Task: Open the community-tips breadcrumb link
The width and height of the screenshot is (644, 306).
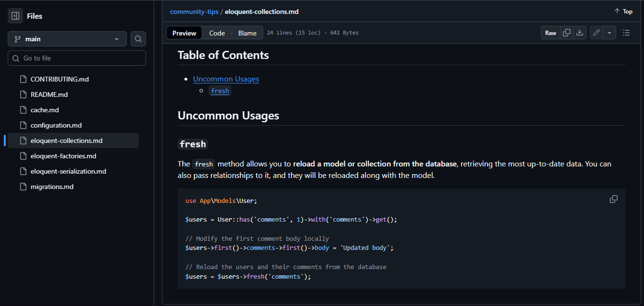Action: click(x=194, y=12)
